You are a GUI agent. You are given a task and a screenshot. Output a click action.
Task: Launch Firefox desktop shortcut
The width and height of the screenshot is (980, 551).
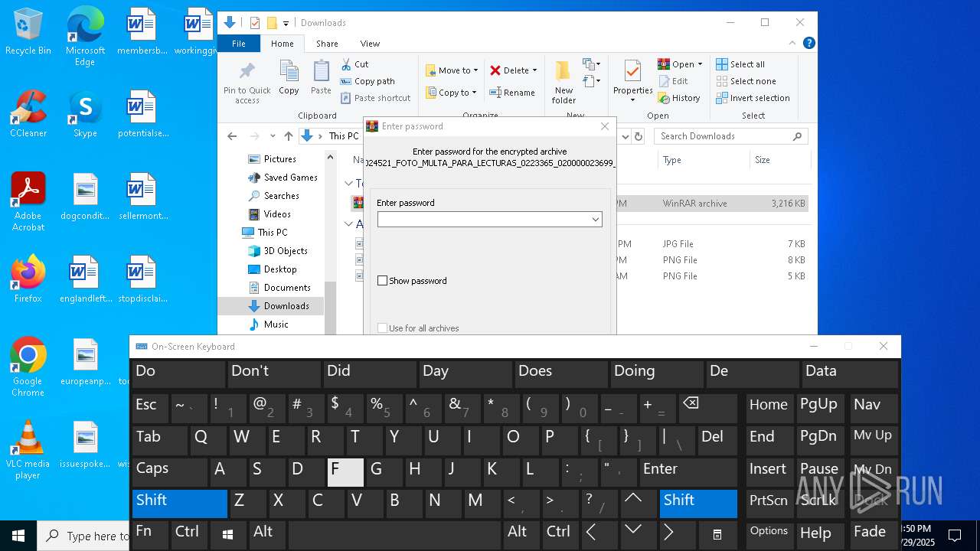28,279
